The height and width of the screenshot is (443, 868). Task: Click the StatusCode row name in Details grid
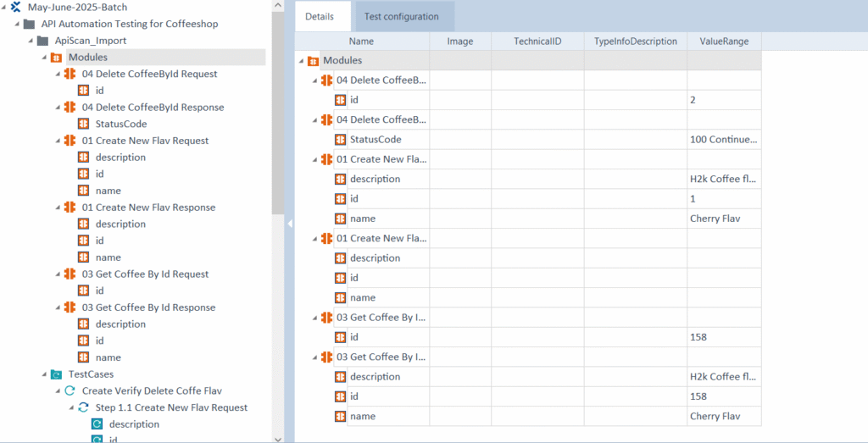click(x=376, y=140)
